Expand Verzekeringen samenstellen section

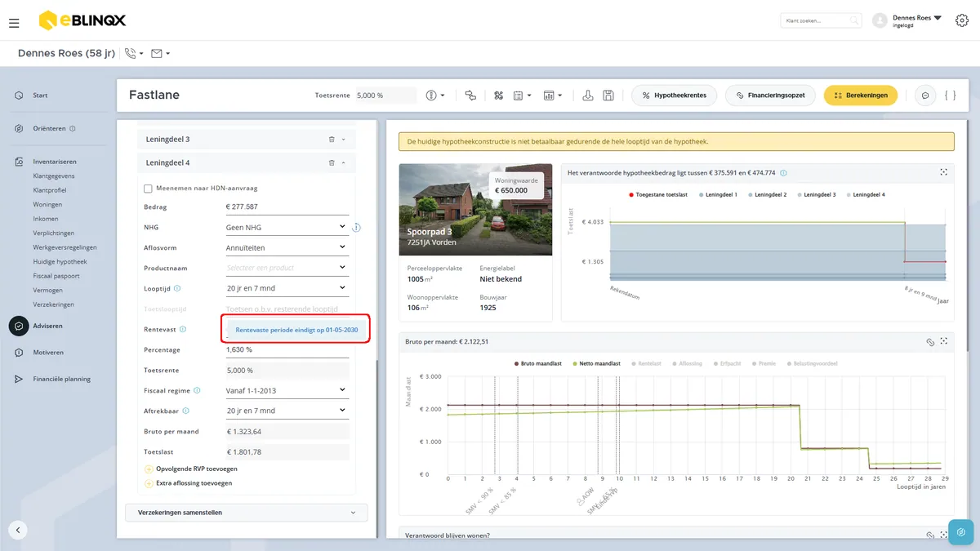(x=247, y=513)
